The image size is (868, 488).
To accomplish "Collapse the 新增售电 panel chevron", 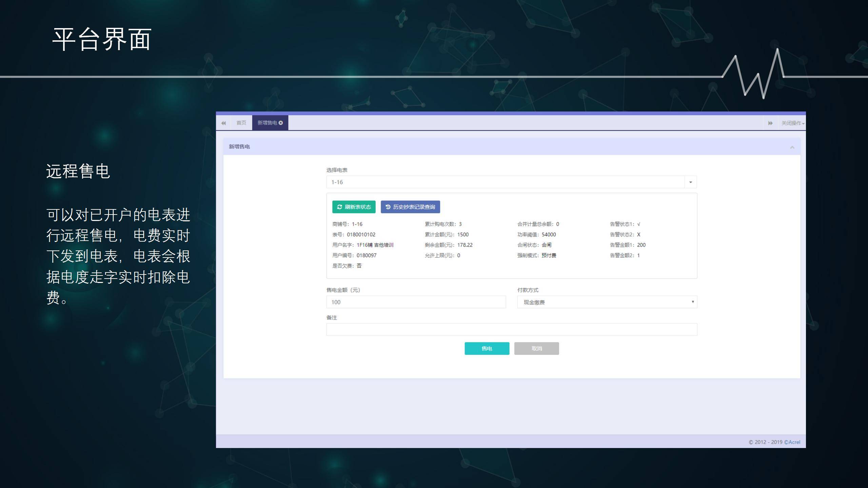I will [792, 147].
